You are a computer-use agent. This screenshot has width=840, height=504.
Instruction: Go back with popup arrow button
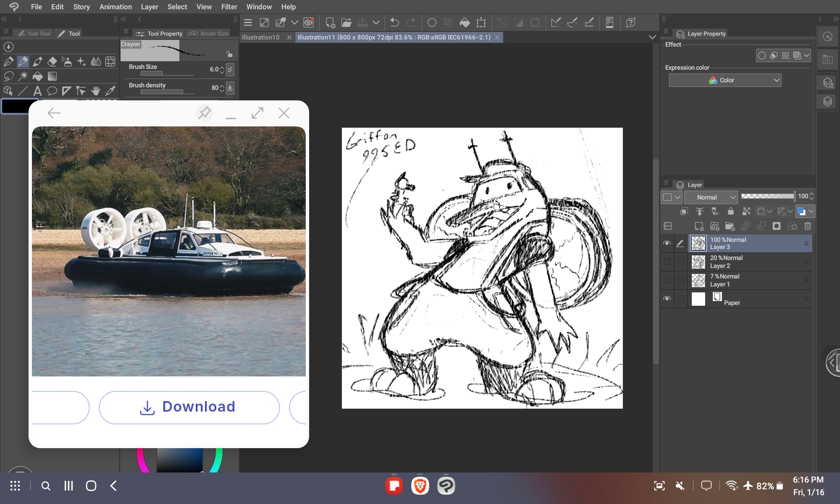pos(54,113)
